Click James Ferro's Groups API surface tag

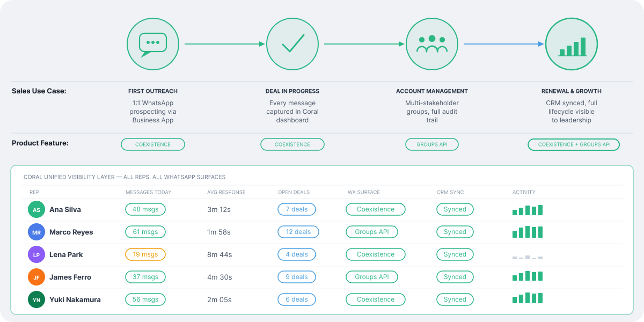click(372, 277)
